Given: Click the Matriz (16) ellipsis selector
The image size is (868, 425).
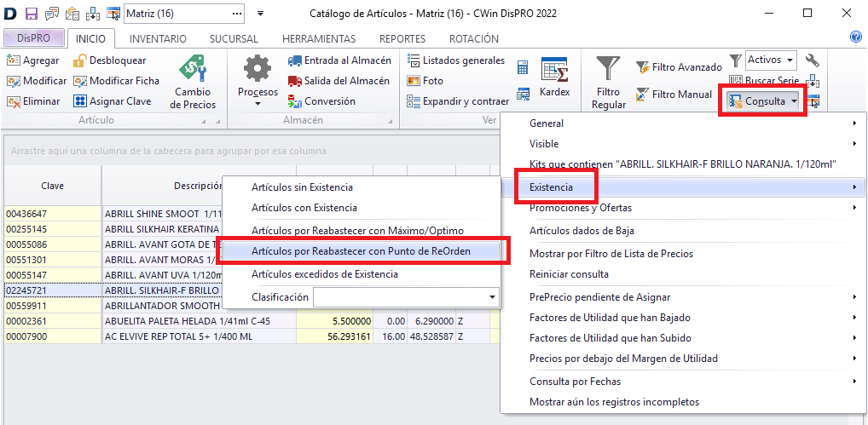Looking at the screenshot, I should pyautogui.click(x=238, y=14).
